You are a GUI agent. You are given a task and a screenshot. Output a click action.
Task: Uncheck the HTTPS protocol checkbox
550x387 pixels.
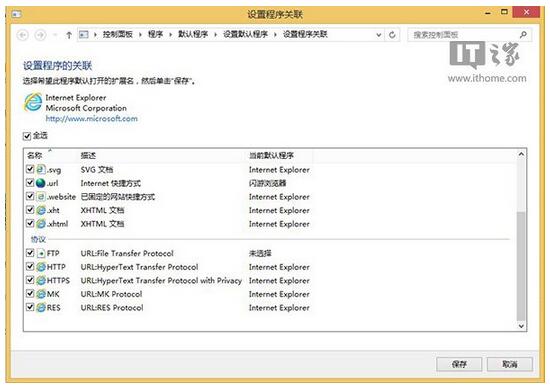[x=30, y=280]
